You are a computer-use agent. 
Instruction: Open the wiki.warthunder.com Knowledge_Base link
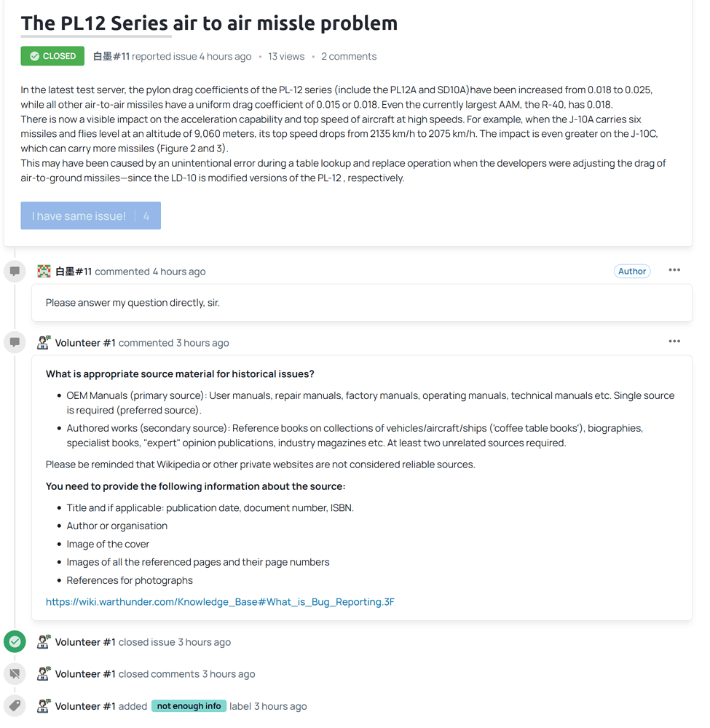(220, 602)
